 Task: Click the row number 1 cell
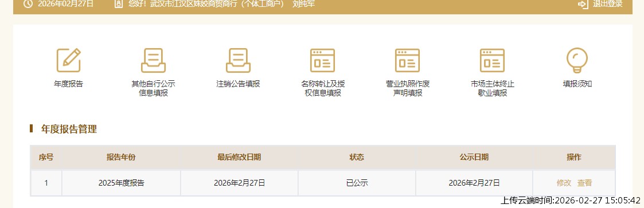click(46, 183)
